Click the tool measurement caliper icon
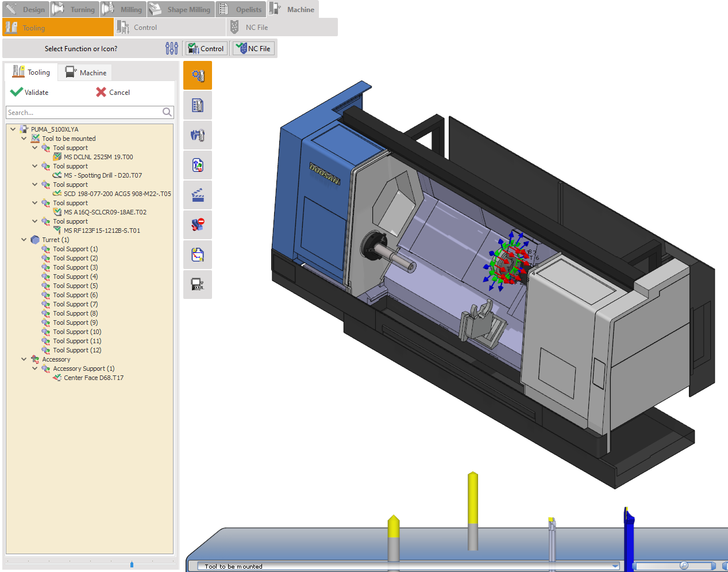 click(198, 135)
